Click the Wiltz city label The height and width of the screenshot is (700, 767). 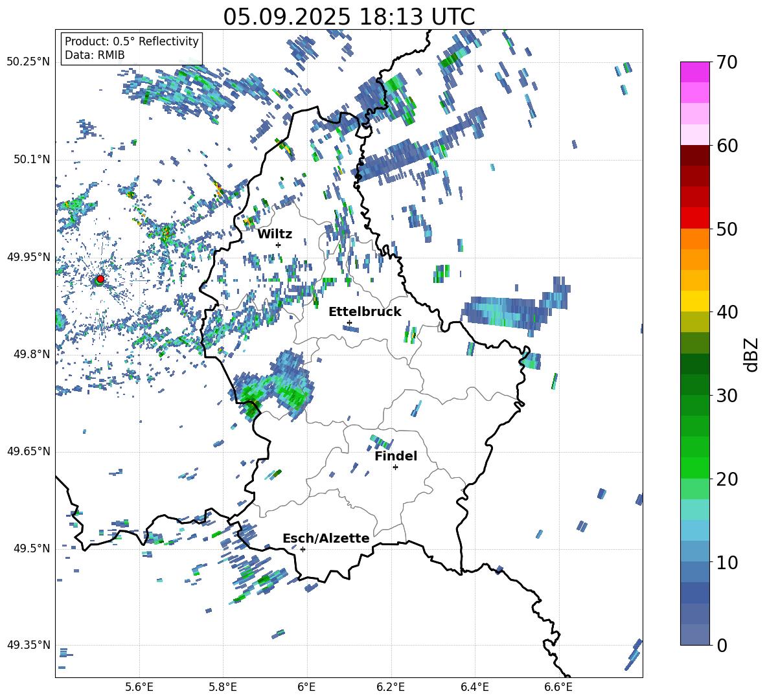coord(275,234)
